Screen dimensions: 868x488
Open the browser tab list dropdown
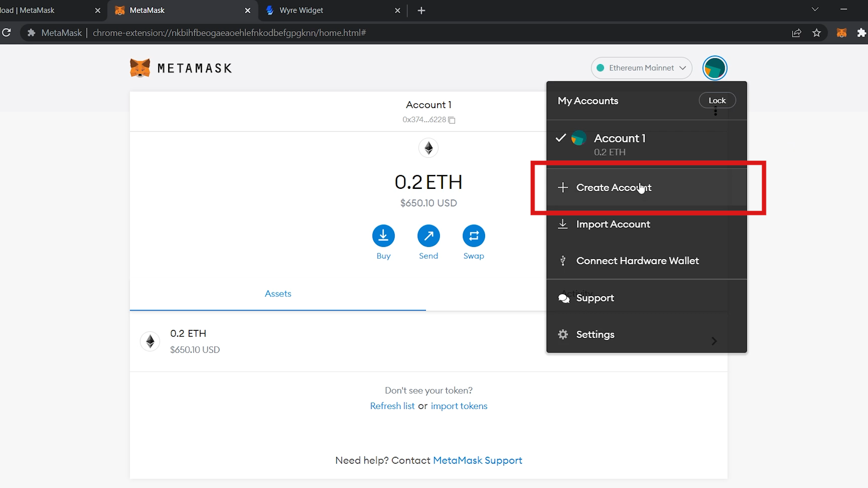pyautogui.click(x=815, y=9)
